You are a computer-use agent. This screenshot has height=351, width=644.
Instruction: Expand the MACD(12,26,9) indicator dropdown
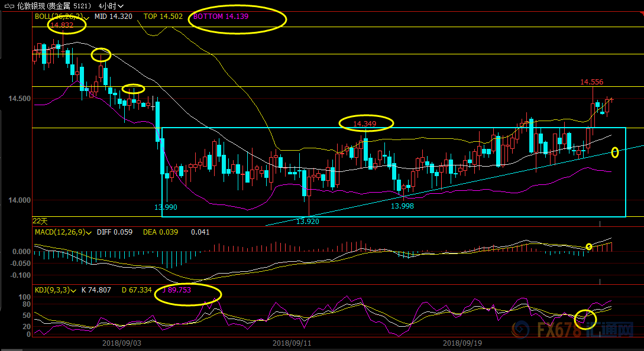(89, 233)
